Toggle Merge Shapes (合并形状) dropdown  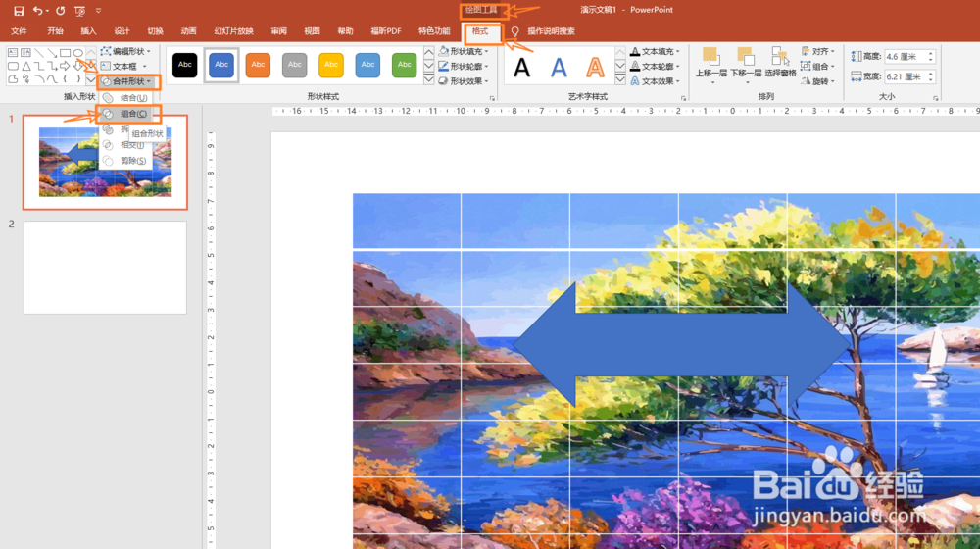click(127, 81)
